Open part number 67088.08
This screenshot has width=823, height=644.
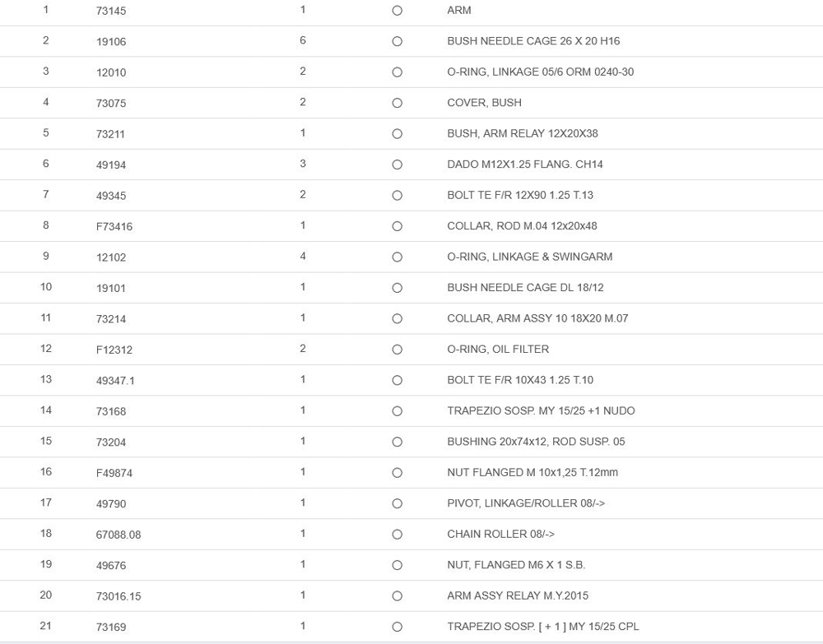119,535
